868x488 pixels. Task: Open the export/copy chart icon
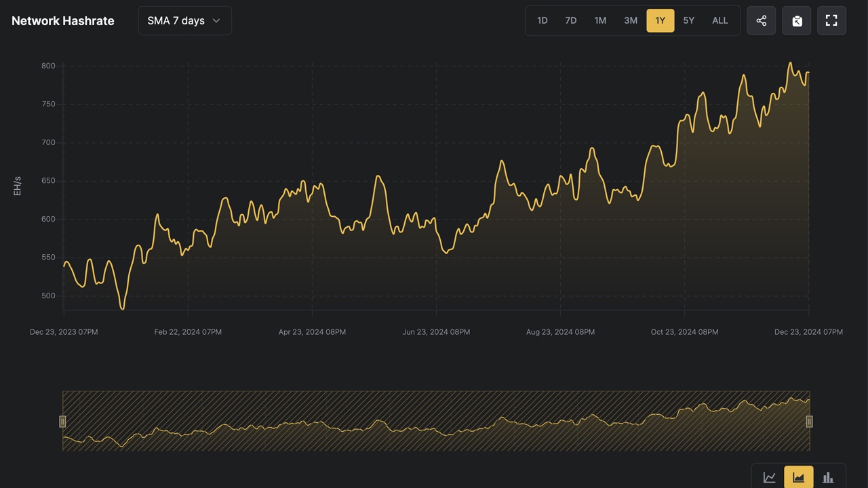(x=796, y=20)
